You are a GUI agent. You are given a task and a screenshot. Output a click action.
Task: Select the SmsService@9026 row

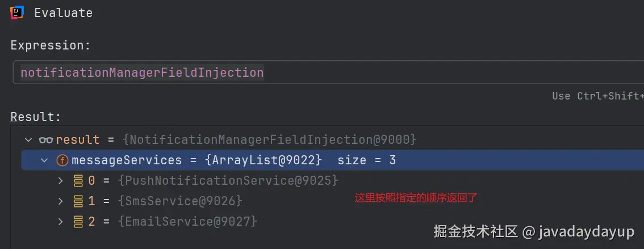click(333, 201)
